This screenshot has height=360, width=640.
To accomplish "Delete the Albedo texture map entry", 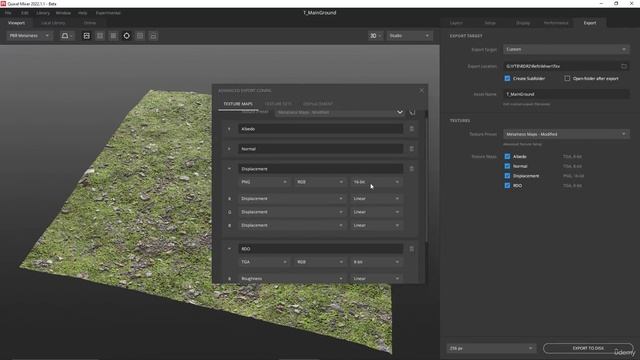I will tap(411, 129).
